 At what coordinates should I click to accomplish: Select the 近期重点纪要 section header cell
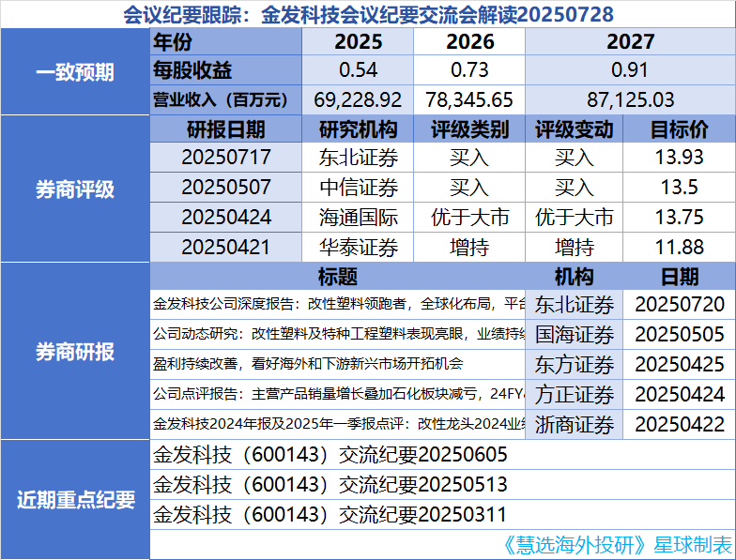coord(75,499)
